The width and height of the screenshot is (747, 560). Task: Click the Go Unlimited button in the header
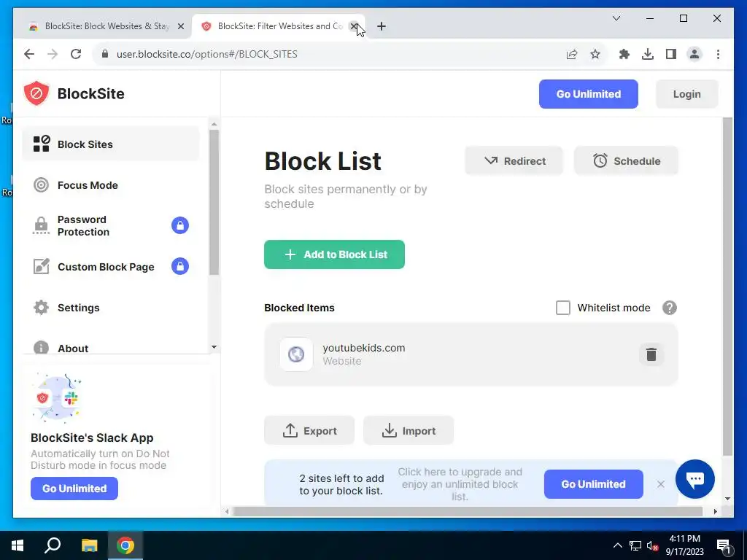(589, 94)
